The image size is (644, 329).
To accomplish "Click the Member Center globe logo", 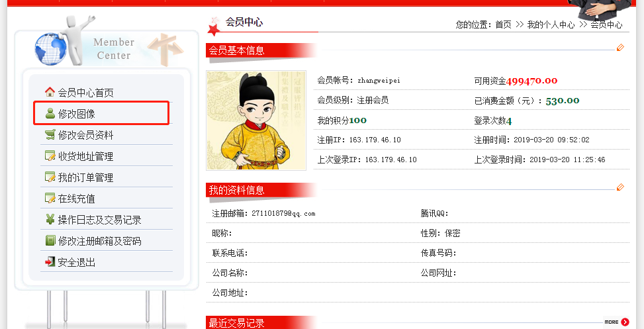I will tap(50, 49).
